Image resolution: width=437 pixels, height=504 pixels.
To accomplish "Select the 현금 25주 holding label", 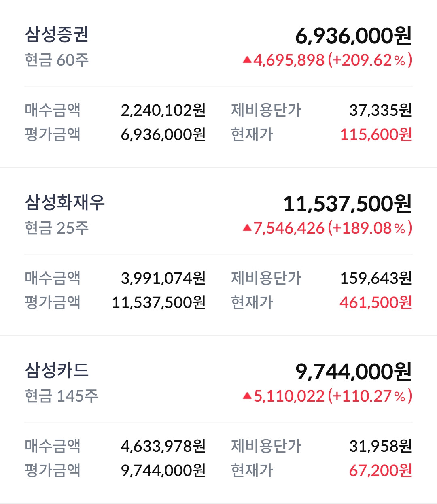I will [x=57, y=228].
